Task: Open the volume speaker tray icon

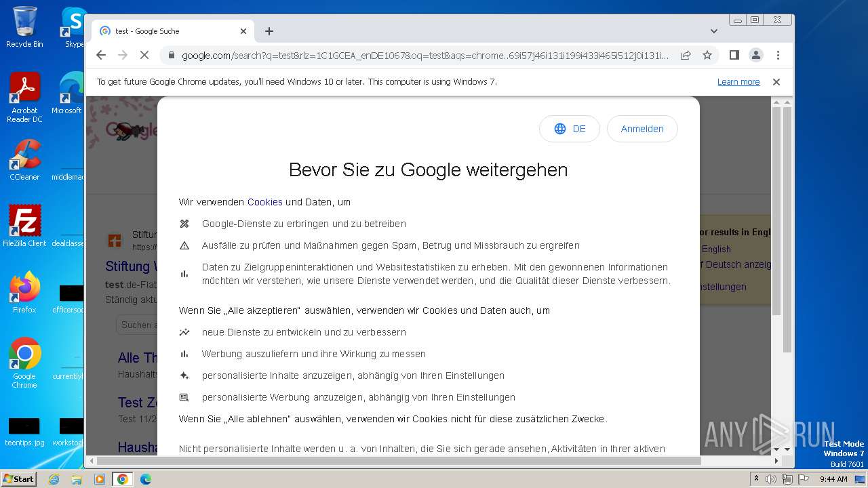Action: [x=771, y=479]
